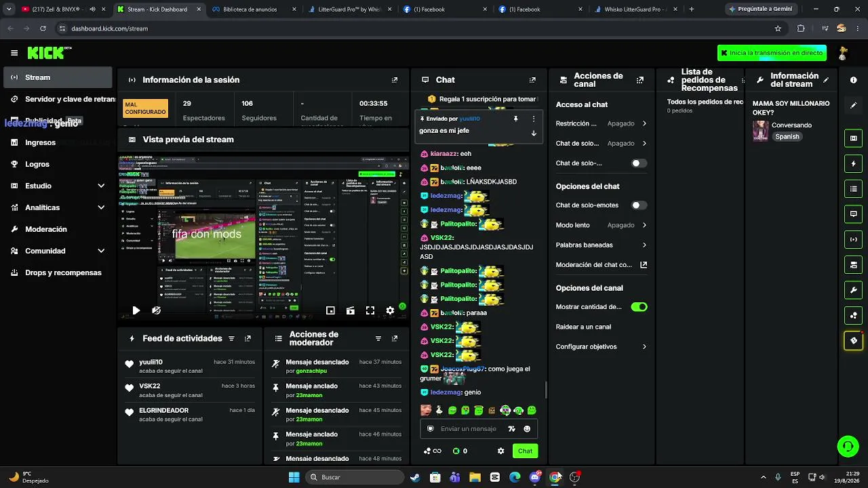Screen dimensions: 868x488
Task: Open Configurar objetivos options
Action: click(x=601, y=347)
